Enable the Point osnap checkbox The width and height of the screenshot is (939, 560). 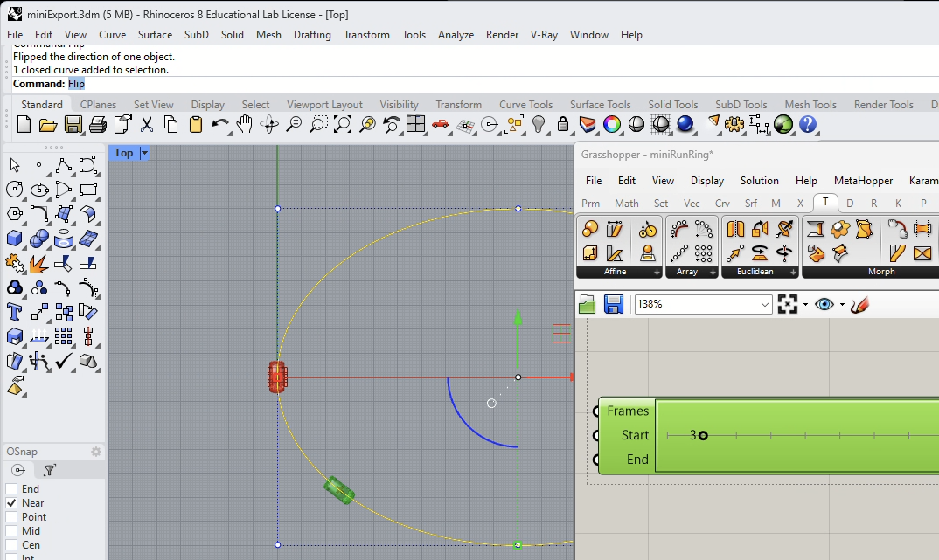tap(11, 517)
